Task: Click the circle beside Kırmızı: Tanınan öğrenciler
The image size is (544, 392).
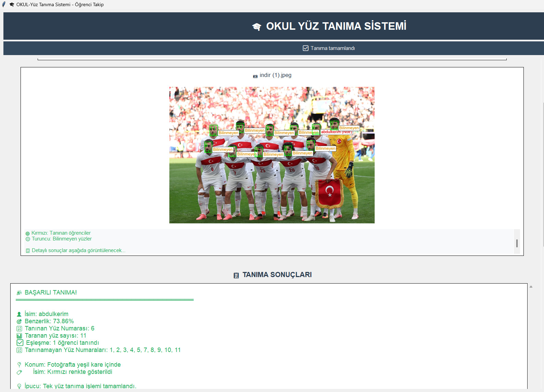Action: click(x=28, y=233)
